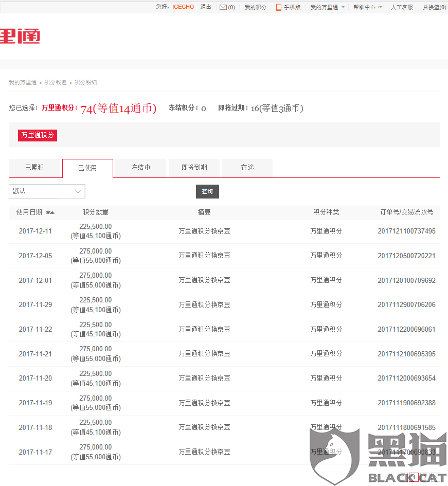Click the 225,500.00 amount in 2017-12-11 row
Screen dimensions: 448x486
pyautogui.click(x=96, y=227)
